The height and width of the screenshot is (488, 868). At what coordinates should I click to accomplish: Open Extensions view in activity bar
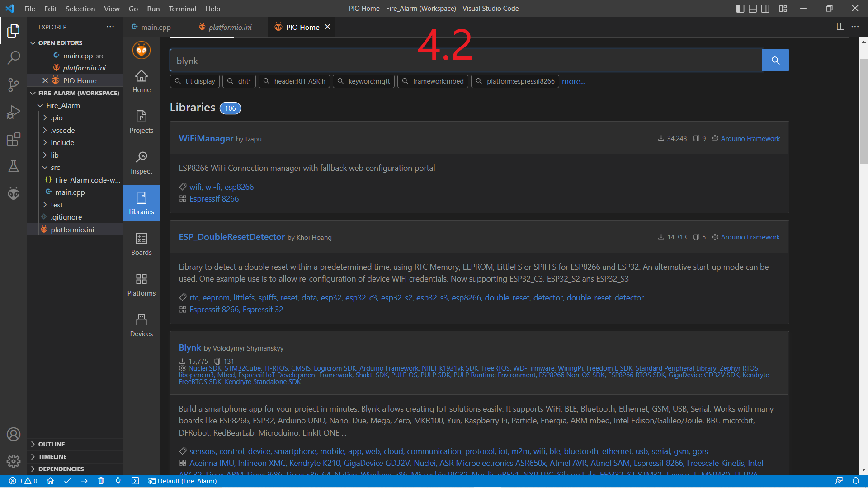coord(14,139)
